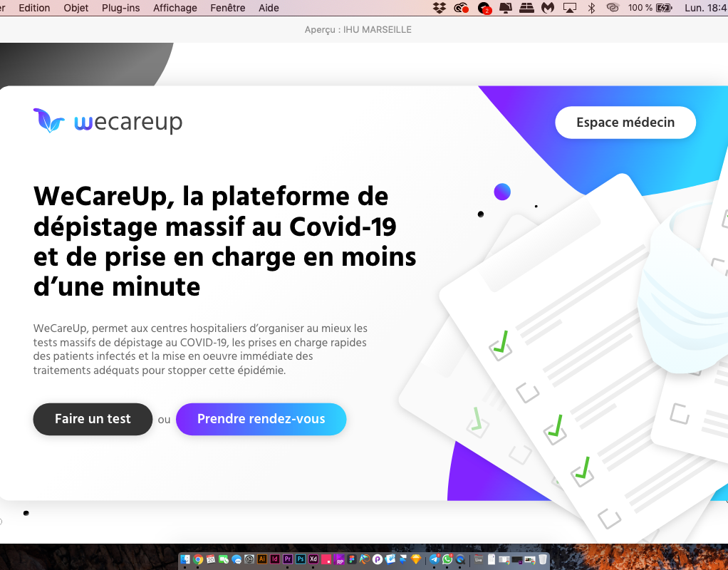728x570 pixels.
Task: Click the 'WeCareUp, permet aux centres hospitaliers' paragraph
Action: point(200,349)
